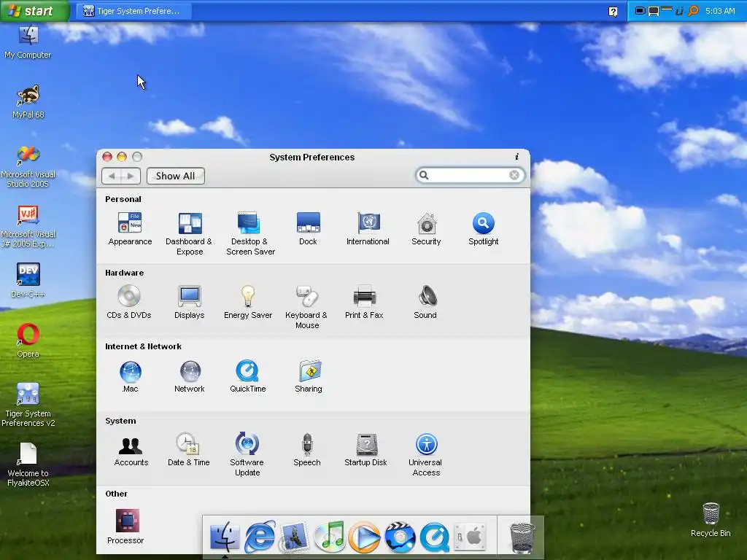Open the start menu

(x=34, y=10)
